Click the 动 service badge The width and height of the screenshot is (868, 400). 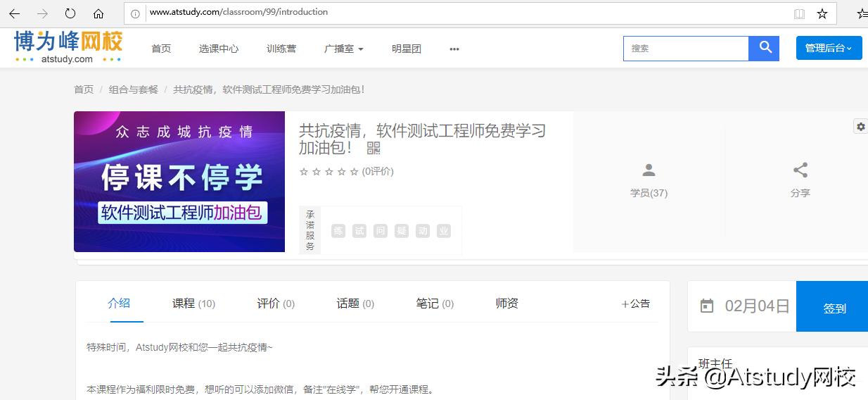423,231
